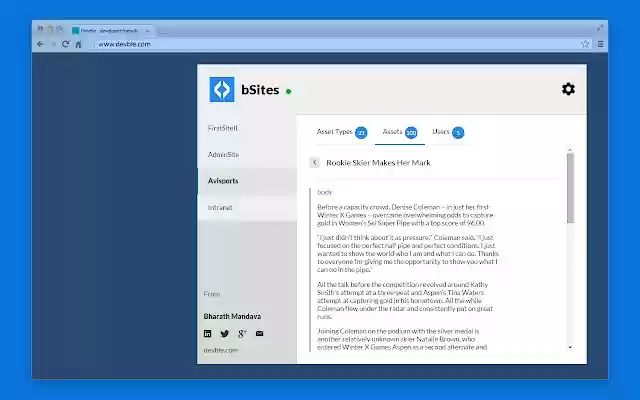The image size is (640, 400).
Task: Click the scrollbar down arrow
Action: [570, 347]
